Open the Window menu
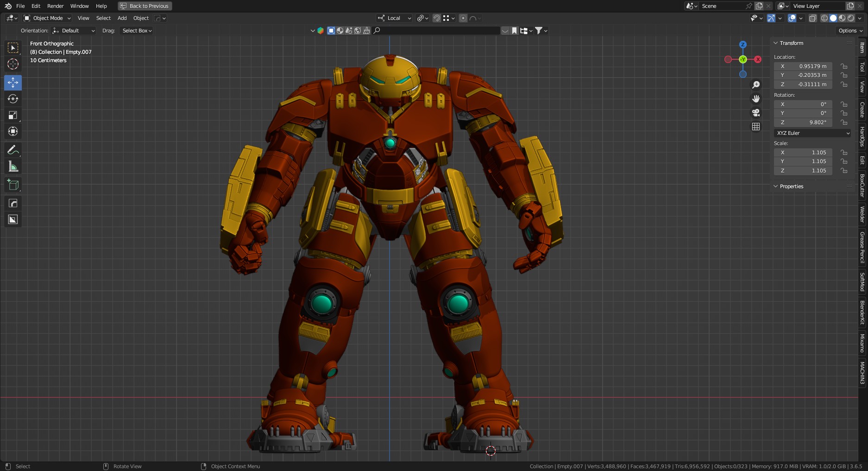This screenshot has height=471, width=868. click(79, 6)
